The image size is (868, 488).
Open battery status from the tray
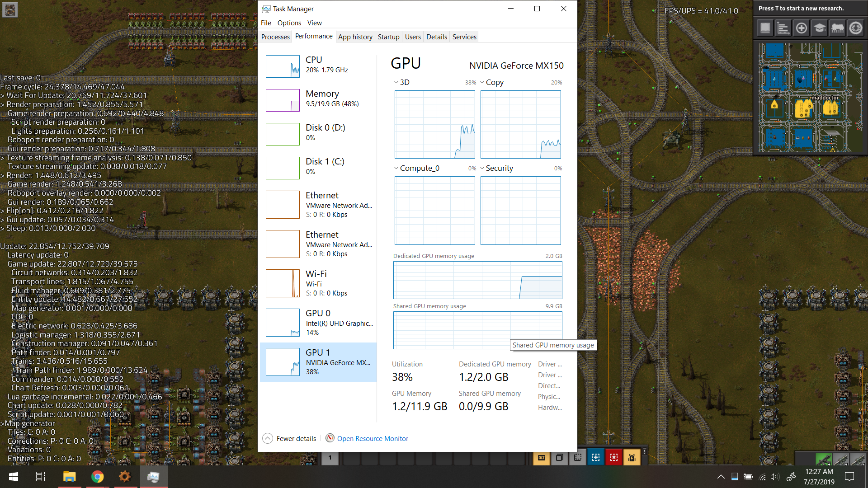(748, 477)
